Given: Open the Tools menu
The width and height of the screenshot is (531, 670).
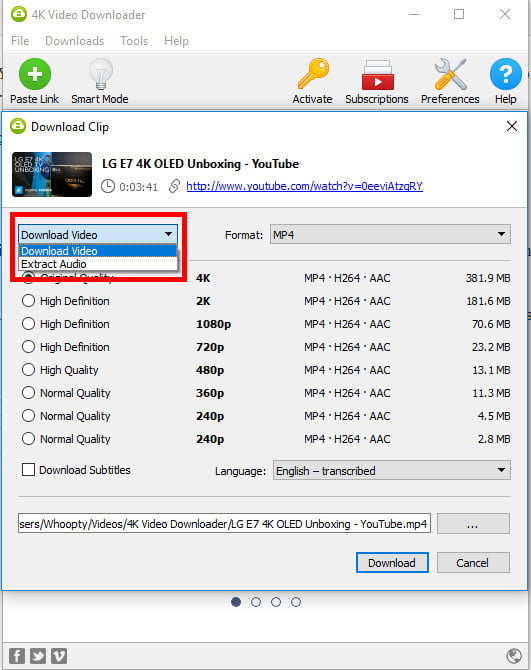Looking at the screenshot, I should pyautogui.click(x=134, y=41).
